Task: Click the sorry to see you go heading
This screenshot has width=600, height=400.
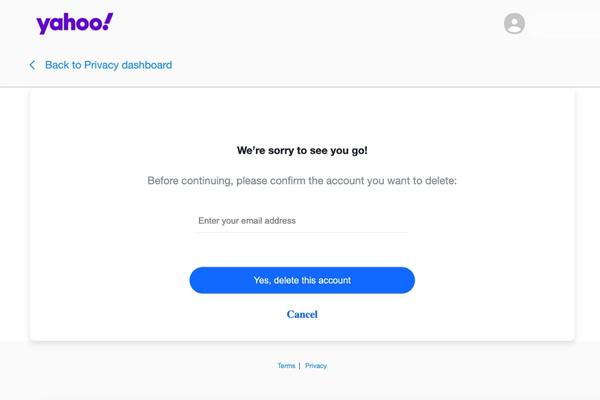Action: (302, 150)
